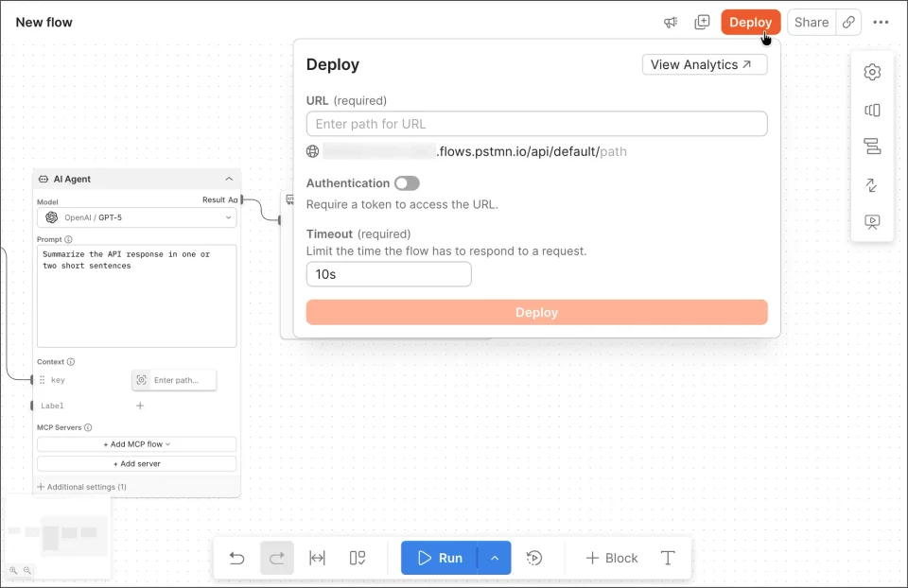
Task: Toggle the Authentication switch
Action: 407,183
